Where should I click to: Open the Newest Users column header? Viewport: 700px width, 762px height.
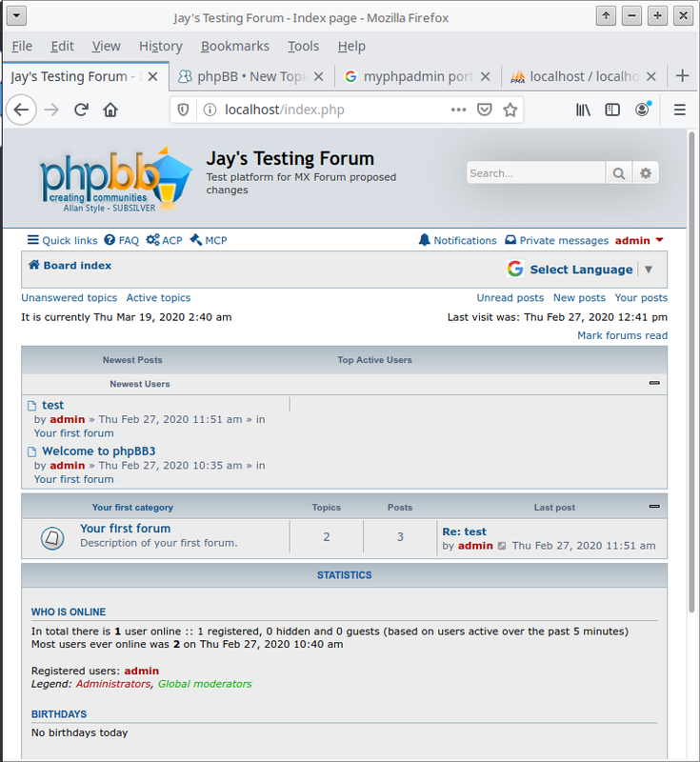[x=140, y=384]
